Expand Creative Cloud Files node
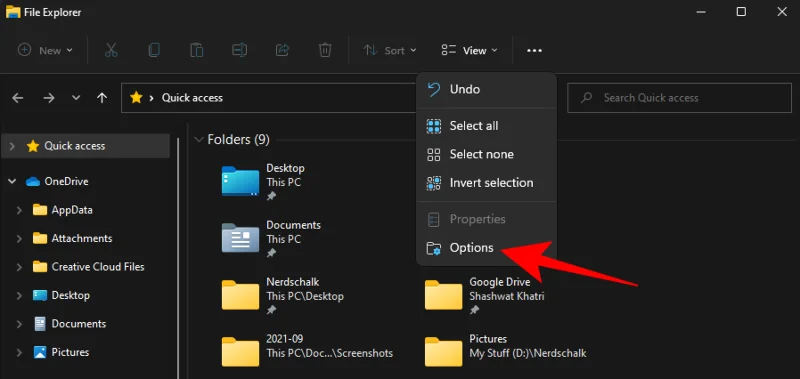The width and height of the screenshot is (800, 379). point(19,267)
